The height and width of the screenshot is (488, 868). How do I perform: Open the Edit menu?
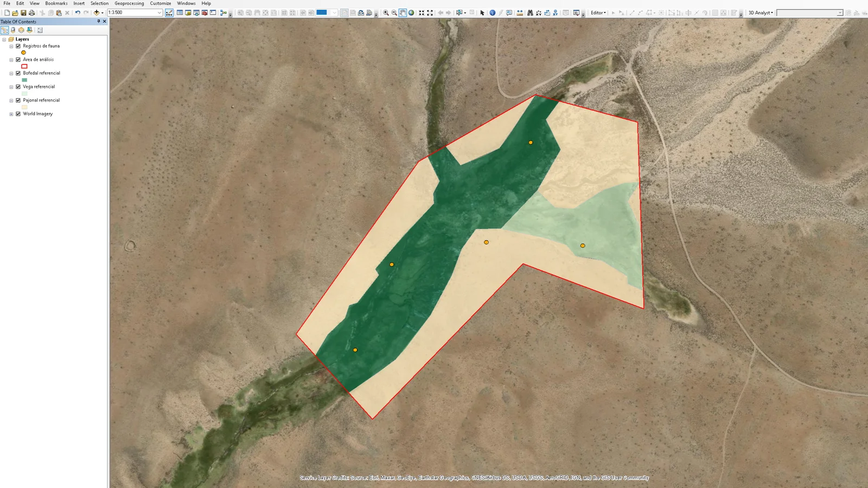[x=20, y=3]
